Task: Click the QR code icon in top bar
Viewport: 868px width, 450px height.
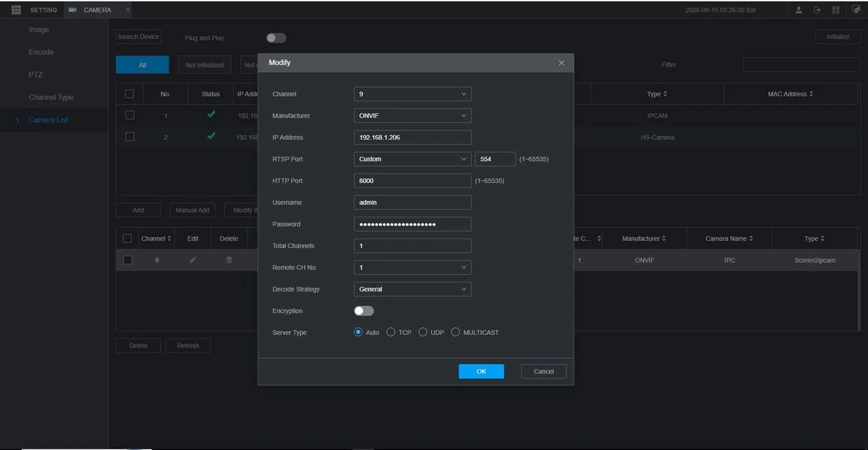Action: coord(835,9)
